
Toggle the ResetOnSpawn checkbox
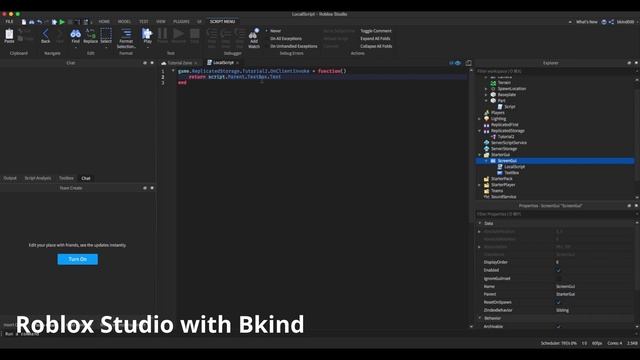pos(558,302)
